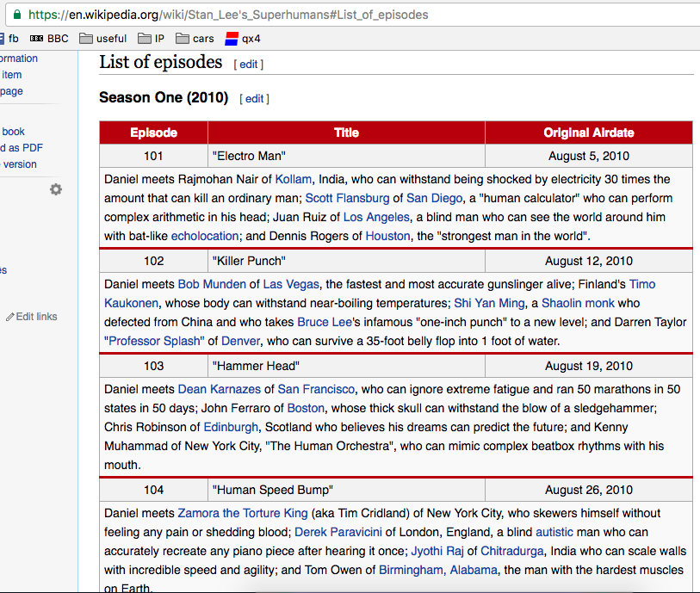Open the Derek Paravicini link
Image resolution: width=700 pixels, height=593 pixels.
338,532
